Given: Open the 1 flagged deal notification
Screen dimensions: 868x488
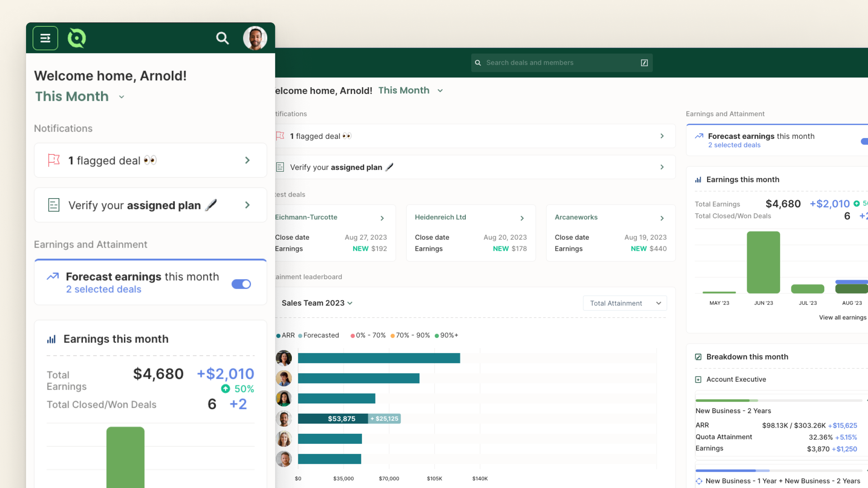Looking at the screenshot, I should (x=150, y=160).
